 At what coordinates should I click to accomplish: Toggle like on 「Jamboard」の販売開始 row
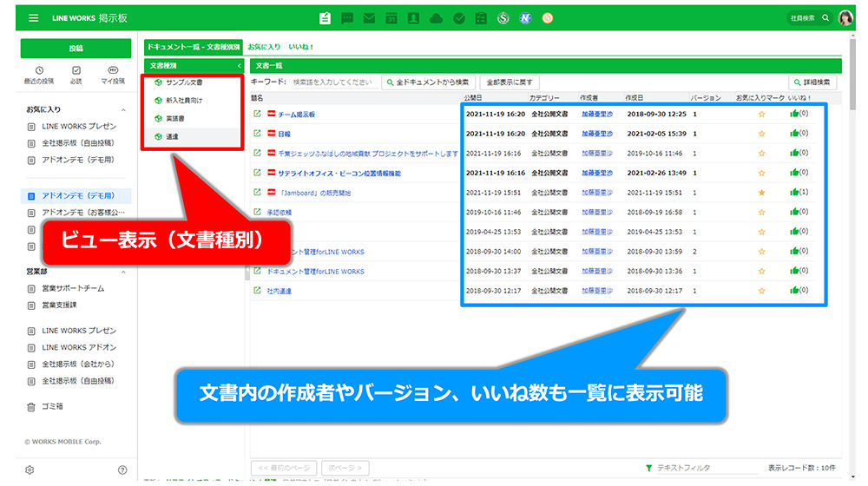click(x=794, y=192)
